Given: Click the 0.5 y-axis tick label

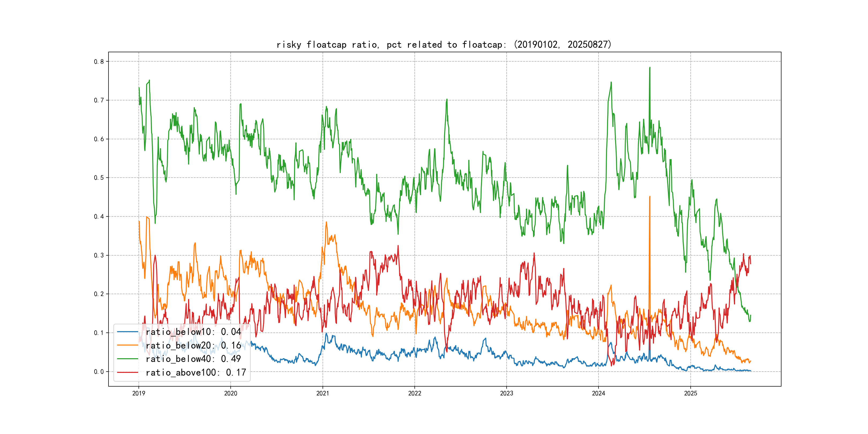Looking at the screenshot, I should 99,178.
